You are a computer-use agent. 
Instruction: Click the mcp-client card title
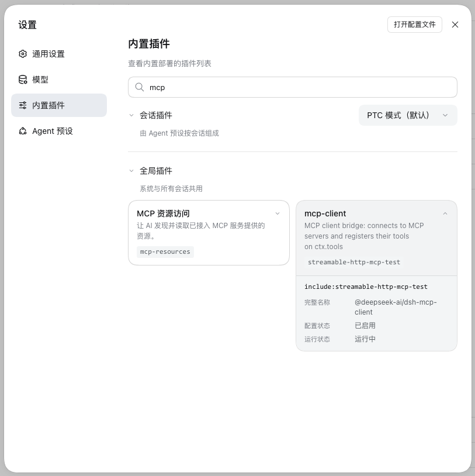click(325, 213)
